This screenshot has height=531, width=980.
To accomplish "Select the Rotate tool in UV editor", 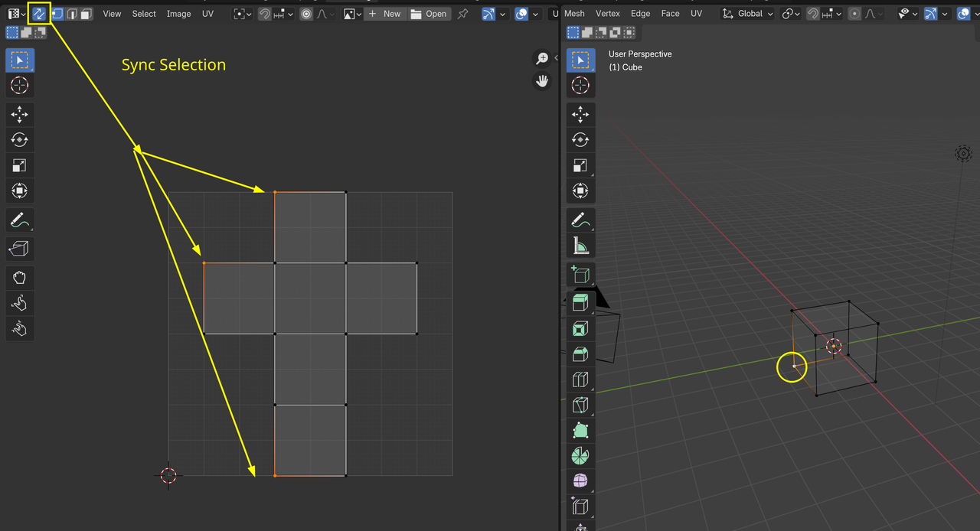I will (x=20, y=140).
